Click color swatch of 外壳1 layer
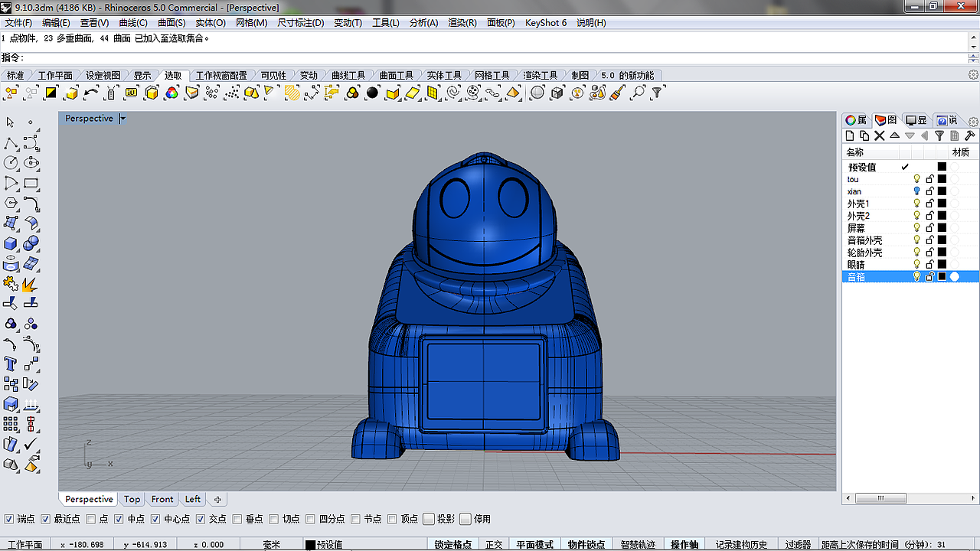 [942, 204]
